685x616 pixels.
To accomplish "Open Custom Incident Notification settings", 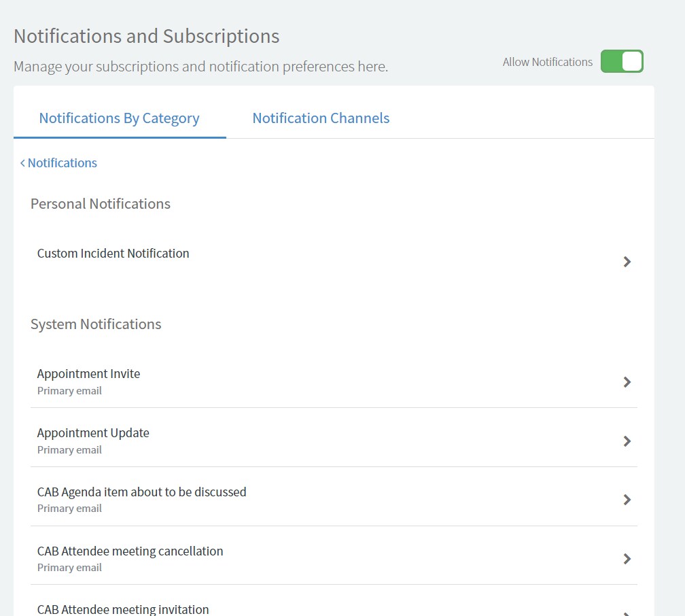I will pyautogui.click(x=113, y=253).
